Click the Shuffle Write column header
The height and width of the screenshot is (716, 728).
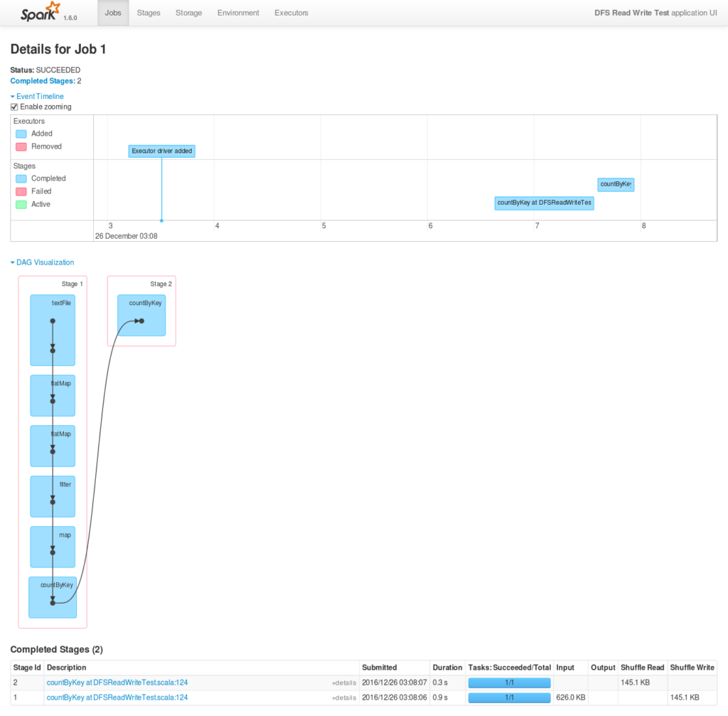692,668
